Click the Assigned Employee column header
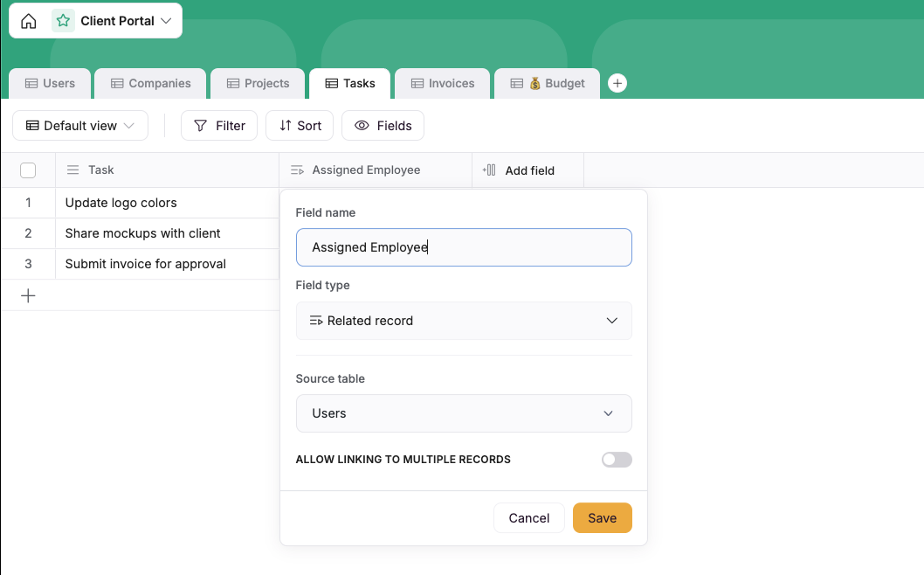The image size is (924, 575). 376,170
